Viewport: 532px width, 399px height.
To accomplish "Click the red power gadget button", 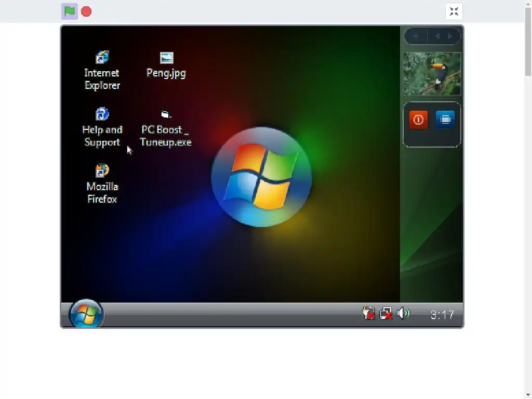I will [x=418, y=119].
